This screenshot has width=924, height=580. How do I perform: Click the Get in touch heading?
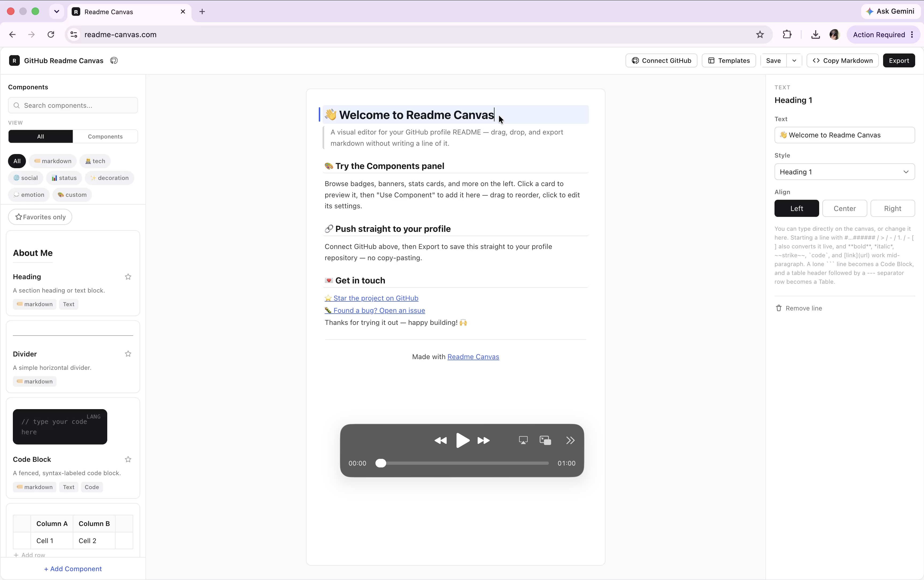pyautogui.click(x=355, y=281)
